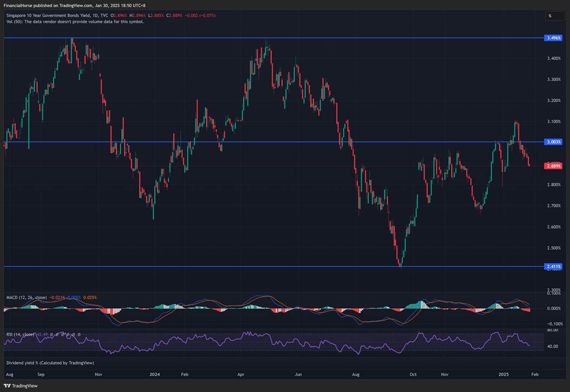Image resolution: width=570 pixels, height=392 pixels.
Task: Click the Vol (50) data vendor notice
Action: [x=75, y=22]
